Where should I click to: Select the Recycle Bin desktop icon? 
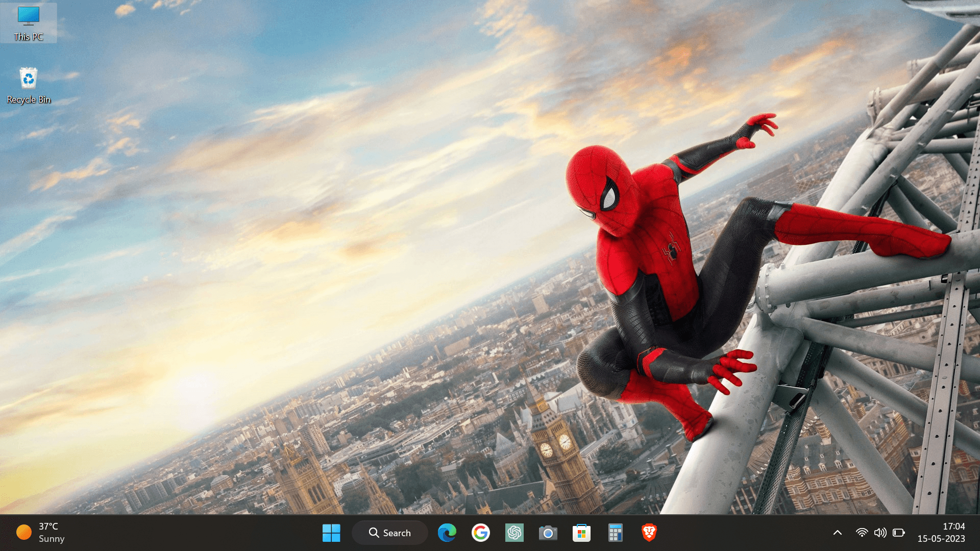[29, 85]
